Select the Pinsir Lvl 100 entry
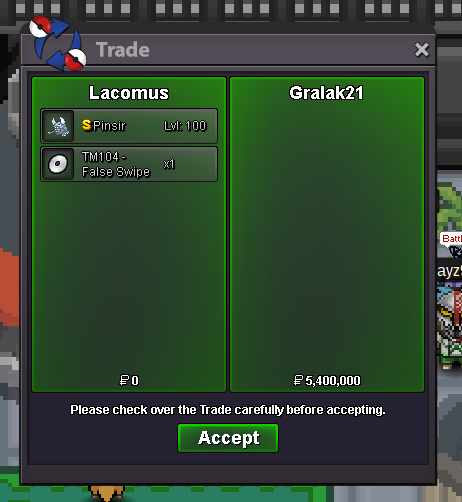The width and height of the screenshot is (462, 502). coord(129,126)
